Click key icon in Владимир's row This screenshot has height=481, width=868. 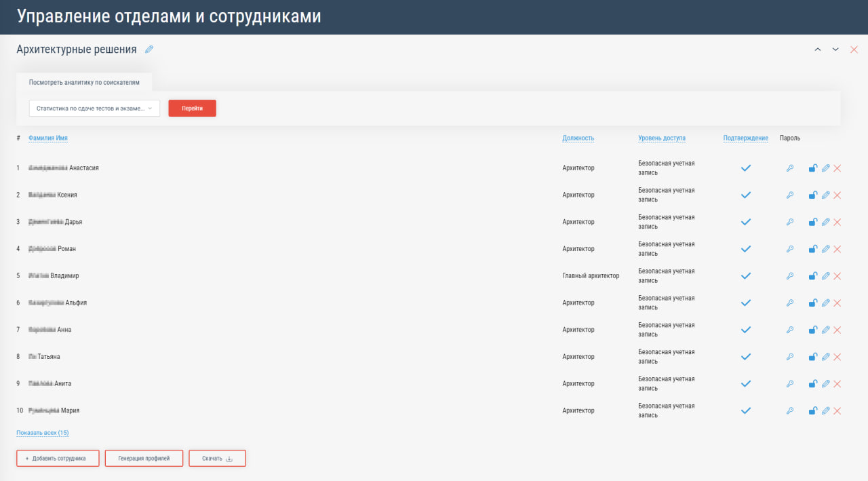pyautogui.click(x=790, y=276)
